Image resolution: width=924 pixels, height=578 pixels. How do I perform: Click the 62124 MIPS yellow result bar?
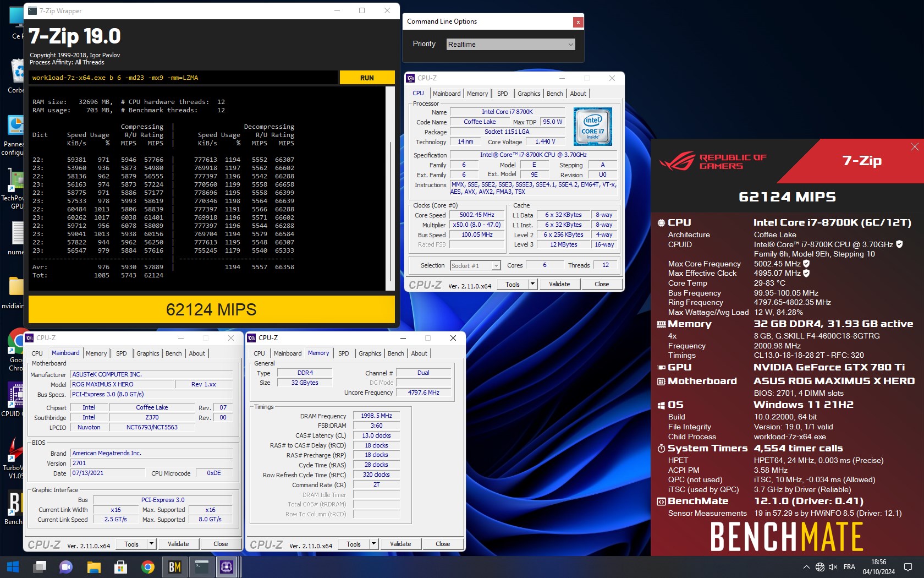pos(212,309)
